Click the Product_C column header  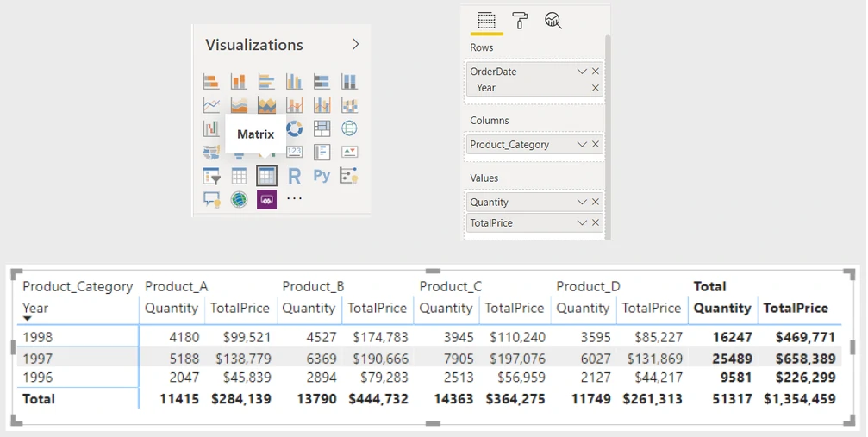450,286
